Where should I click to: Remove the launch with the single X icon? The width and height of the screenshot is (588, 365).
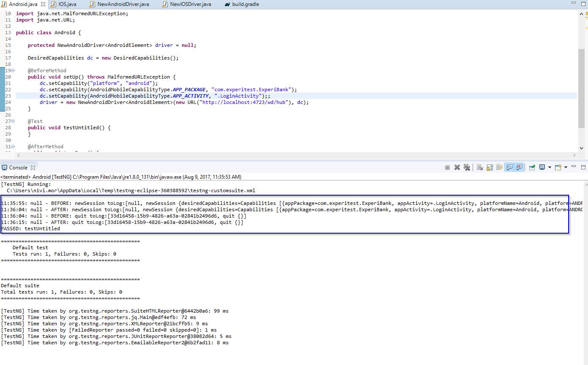tap(457, 167)
